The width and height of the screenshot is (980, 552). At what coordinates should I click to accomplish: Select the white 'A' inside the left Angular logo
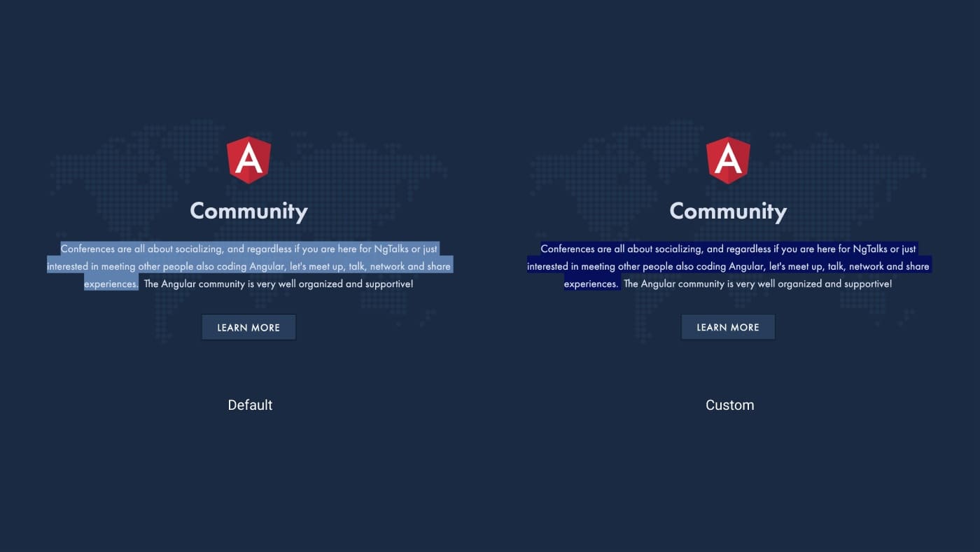coord(248,161)
